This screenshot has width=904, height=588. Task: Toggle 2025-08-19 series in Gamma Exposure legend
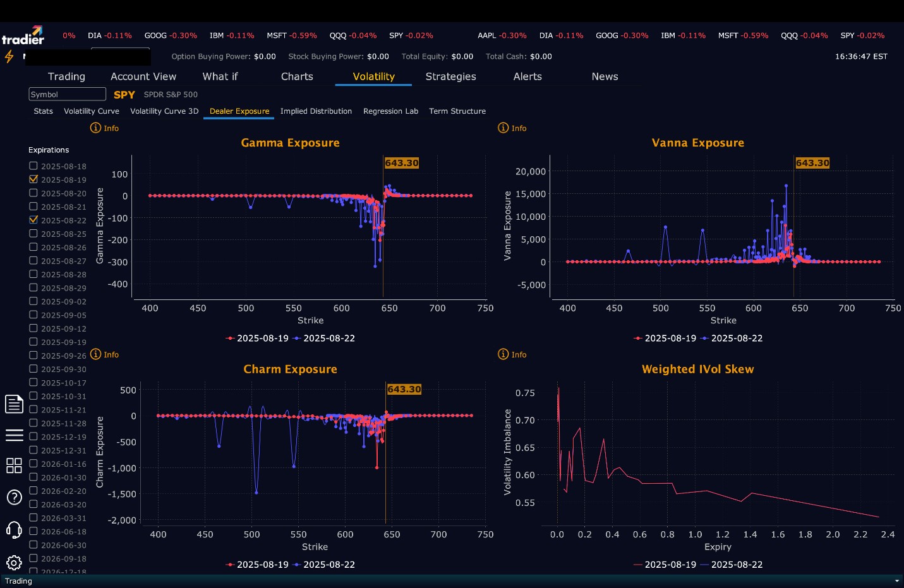(257, 339)
